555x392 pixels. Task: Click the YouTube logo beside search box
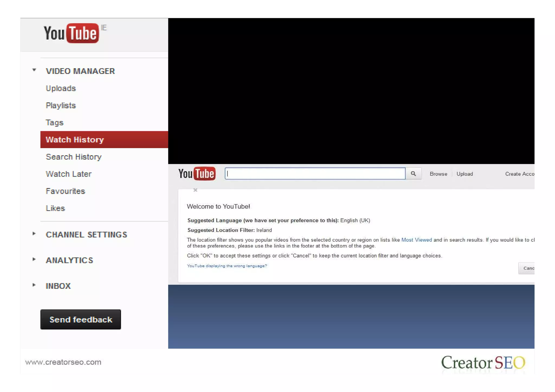coord(197,174)
